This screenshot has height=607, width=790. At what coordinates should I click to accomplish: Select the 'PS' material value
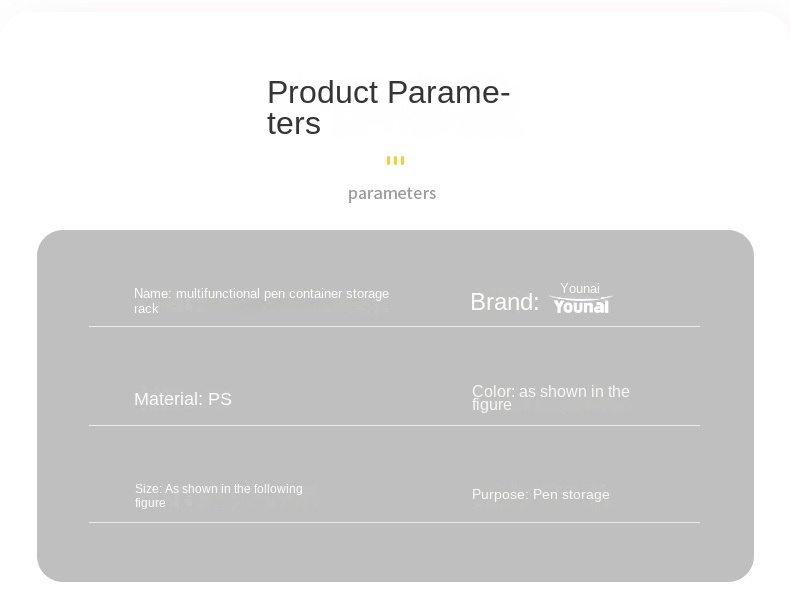point(220,399)
